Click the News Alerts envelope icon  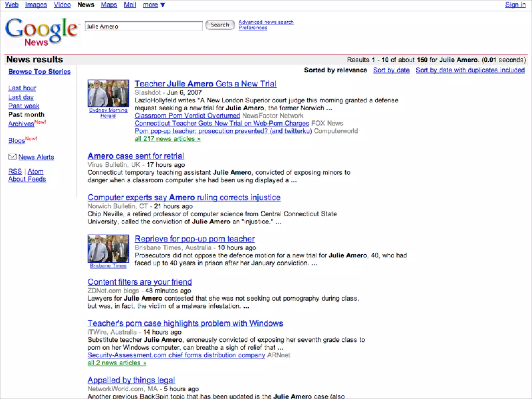tap(12, 157)
